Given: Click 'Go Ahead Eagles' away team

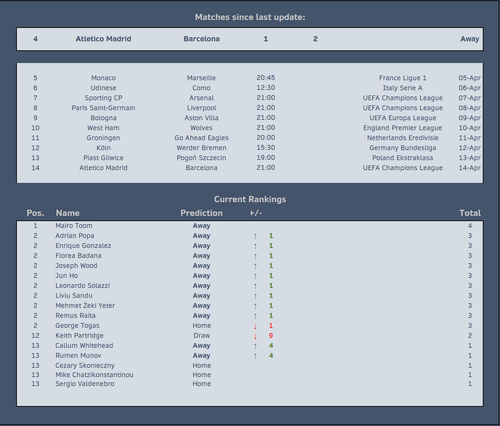Looking at the screenshot, I should pos(201,138).
